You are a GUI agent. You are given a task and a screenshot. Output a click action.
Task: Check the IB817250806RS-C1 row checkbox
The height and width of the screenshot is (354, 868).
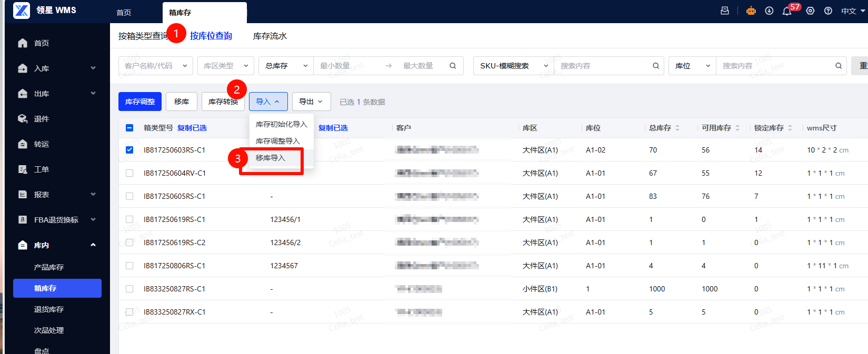pyautogui.click(x=129, y=266)
